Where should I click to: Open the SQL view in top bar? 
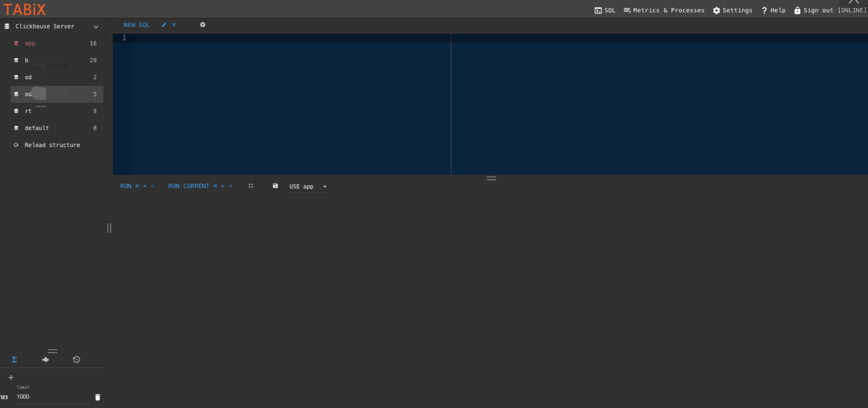(605, 10)
